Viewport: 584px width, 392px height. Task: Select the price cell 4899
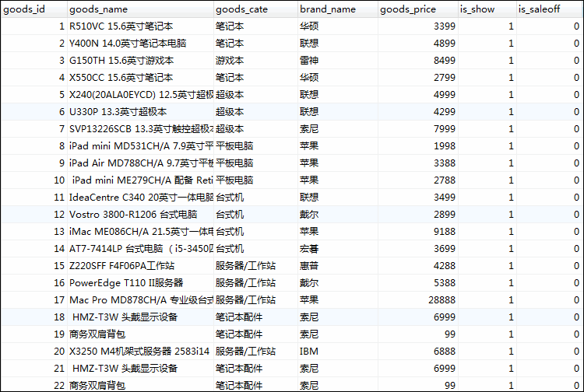pyautogui.click(x=418, y=44)
